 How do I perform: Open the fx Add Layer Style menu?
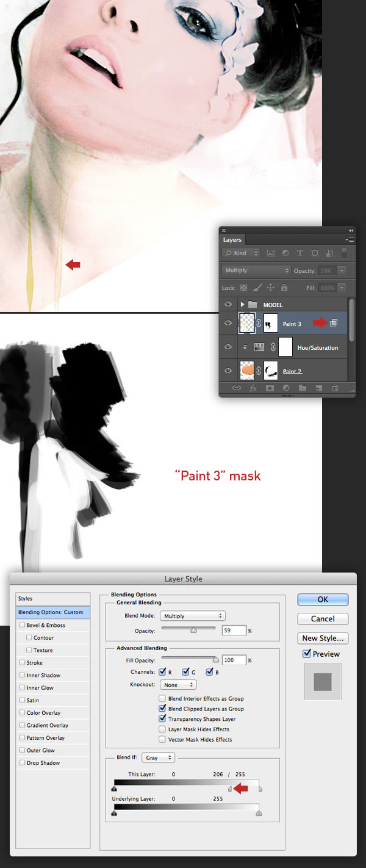tap(253, 388)
